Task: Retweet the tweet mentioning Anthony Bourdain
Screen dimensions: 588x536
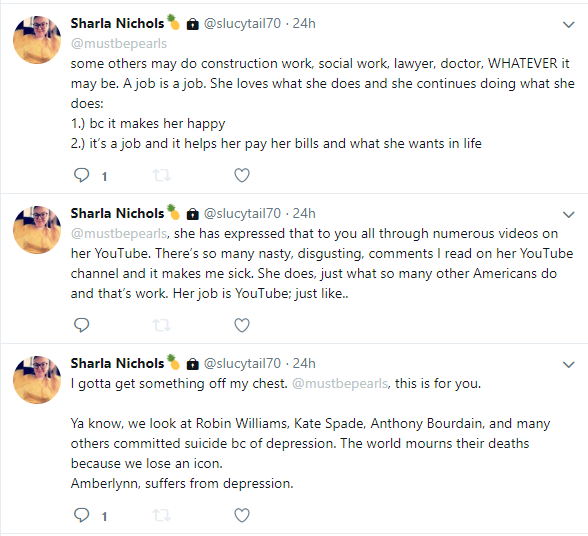Action: point(162,515)
